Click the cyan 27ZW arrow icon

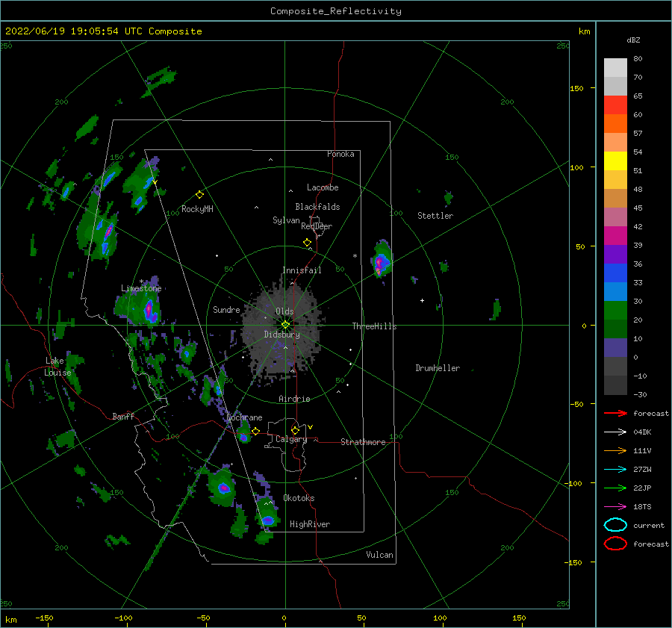click(x=615, y=470)
